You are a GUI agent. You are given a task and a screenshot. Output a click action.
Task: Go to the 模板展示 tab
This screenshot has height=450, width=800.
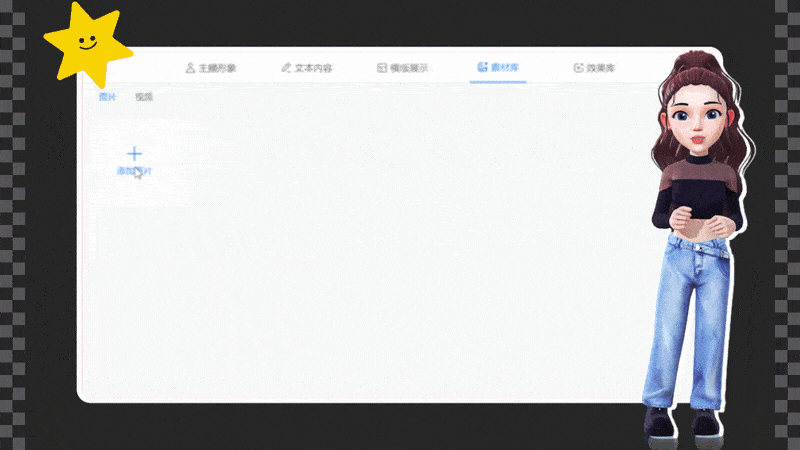(x=409, y=68)
